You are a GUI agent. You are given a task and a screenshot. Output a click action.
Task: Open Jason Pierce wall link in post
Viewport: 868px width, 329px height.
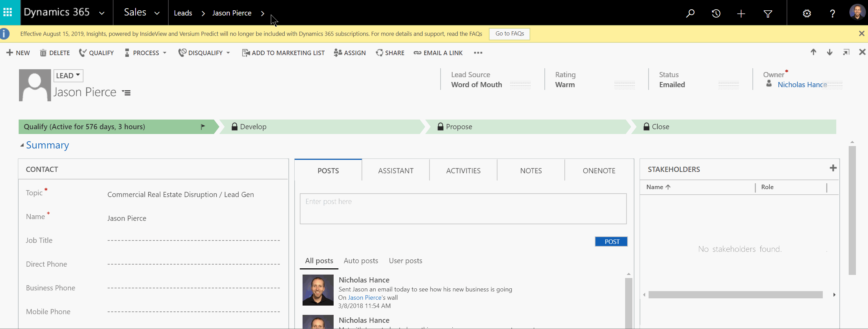click(365, 298)
